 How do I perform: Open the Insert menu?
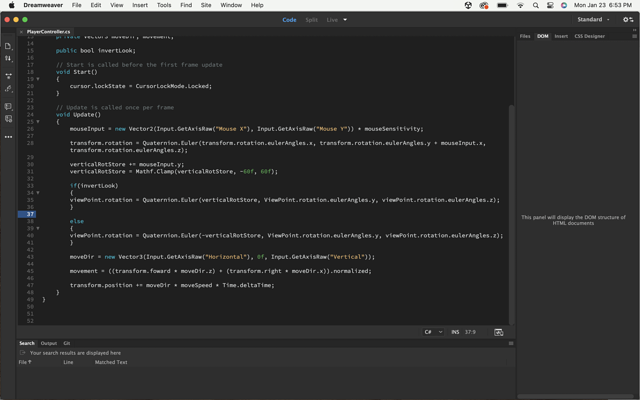[x=140, y=5]
